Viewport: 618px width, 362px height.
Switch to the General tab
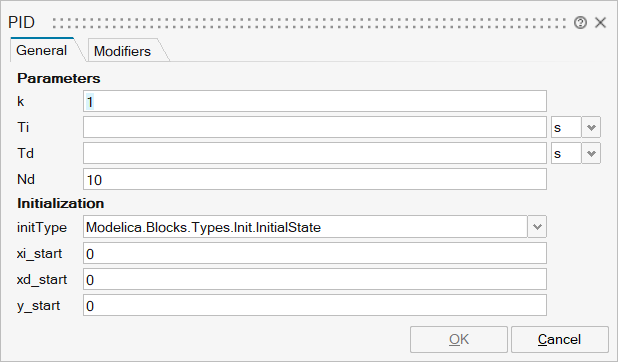[42, 50]
